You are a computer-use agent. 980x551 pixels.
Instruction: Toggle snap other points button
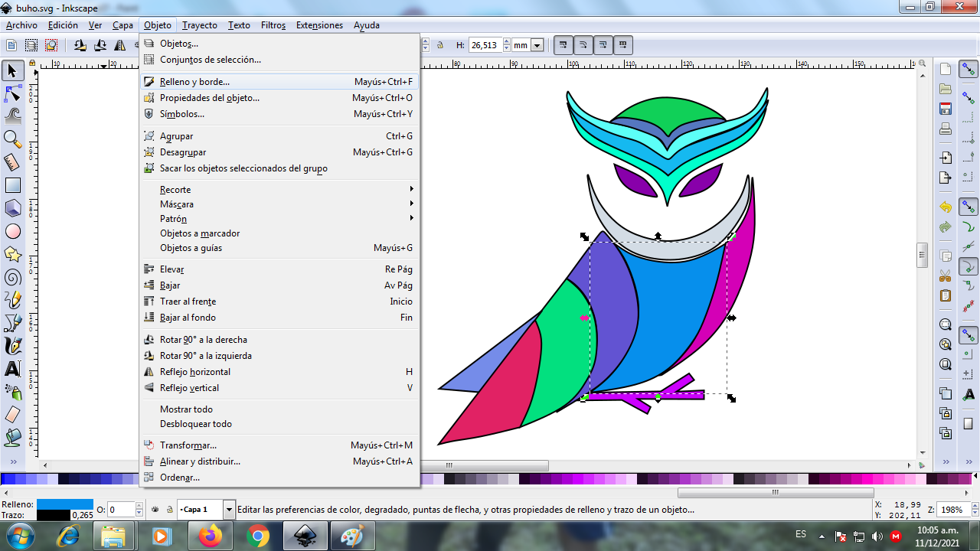[x=969, y=335]
